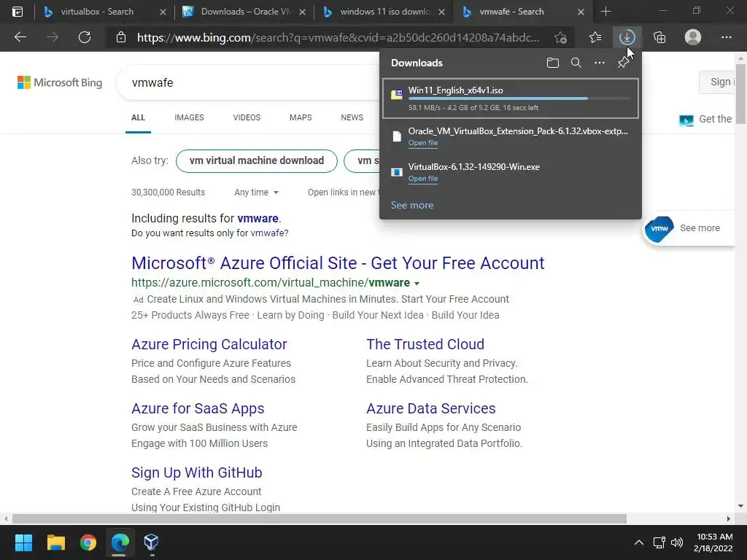Image resolution: width=747 pixels, height=560 pixels.
Task: Open Azure for SaaS Apps link
Action: pyautogui.click(x=198, y=408)
